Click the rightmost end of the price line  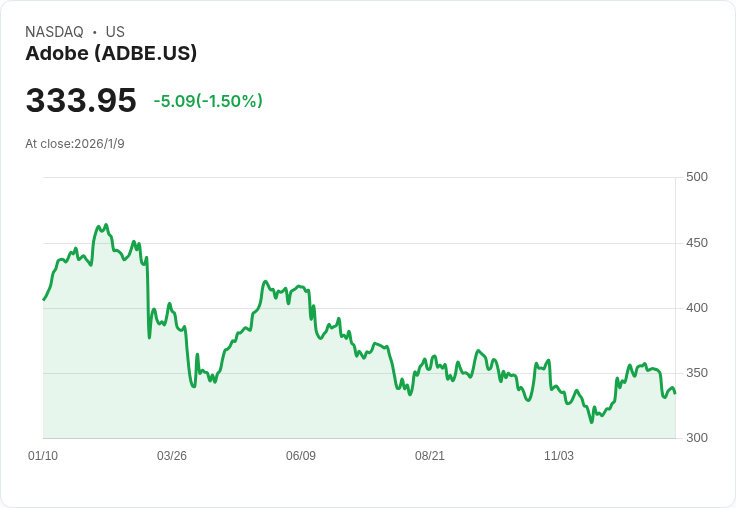pos(675,393)
